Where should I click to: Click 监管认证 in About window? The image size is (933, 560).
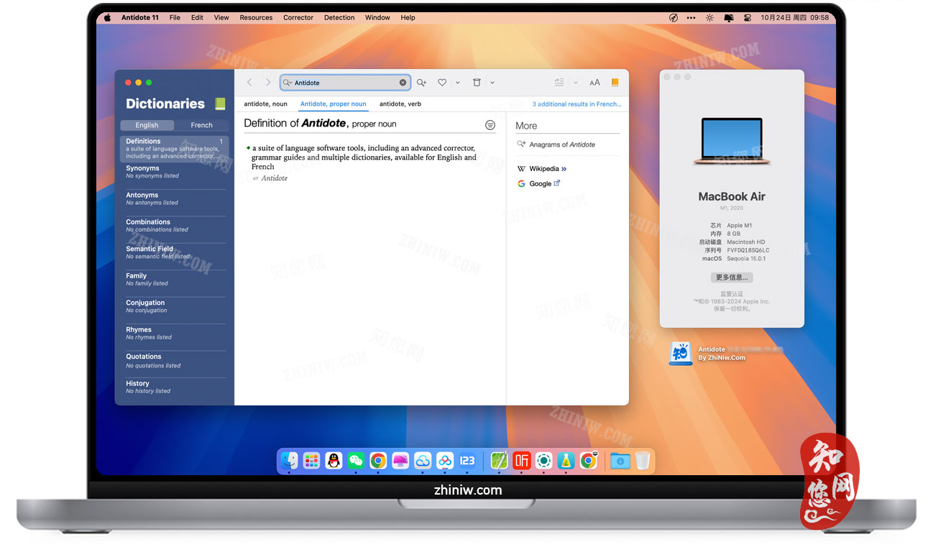coord(732,294)
